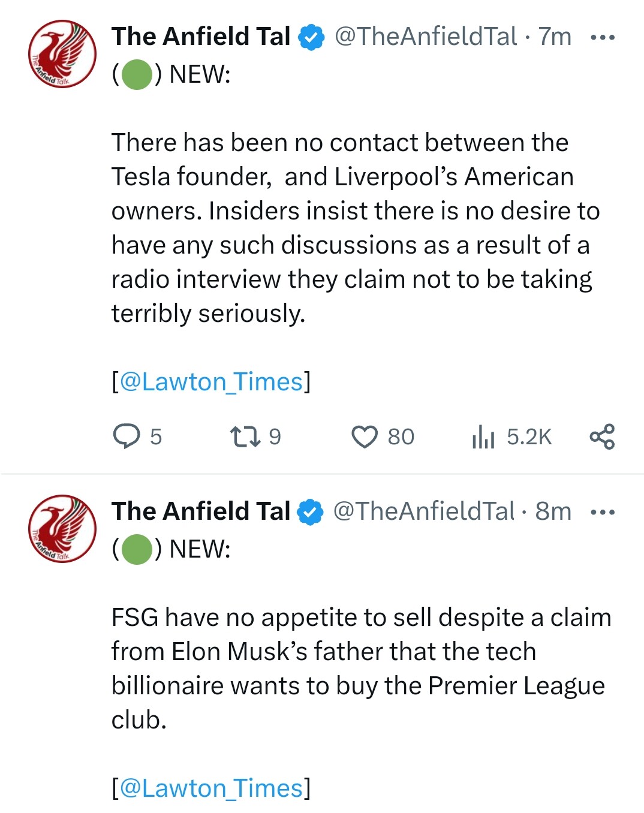
Task: Open @Lawton_Times mention in second tweet
Action: [212, 788]
